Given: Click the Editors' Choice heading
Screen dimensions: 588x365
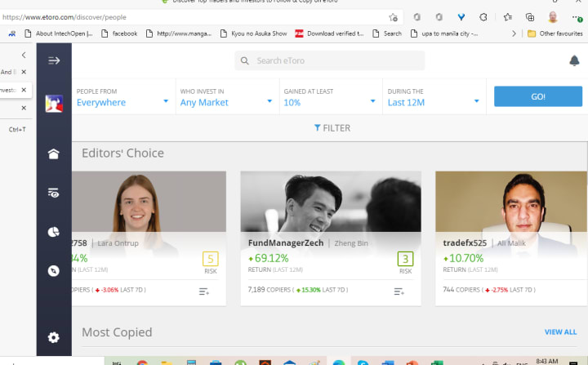Looking at the screenshot, I should (x=122, y=153).
